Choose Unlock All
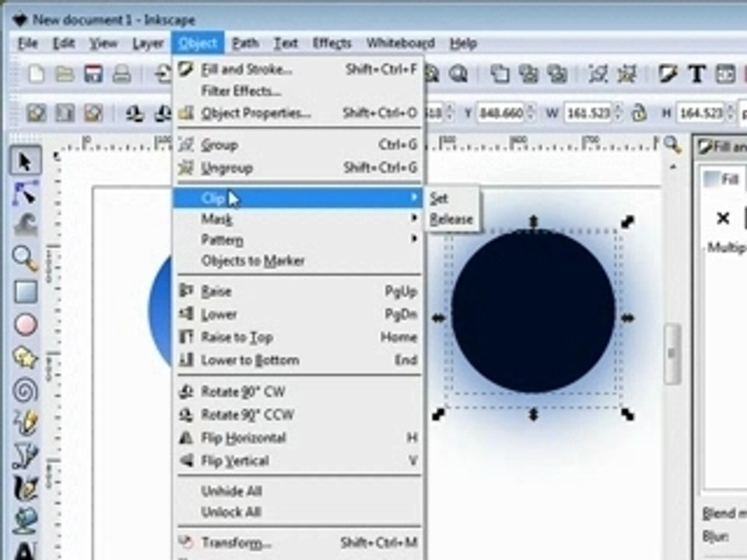 [x=298, y=512]
